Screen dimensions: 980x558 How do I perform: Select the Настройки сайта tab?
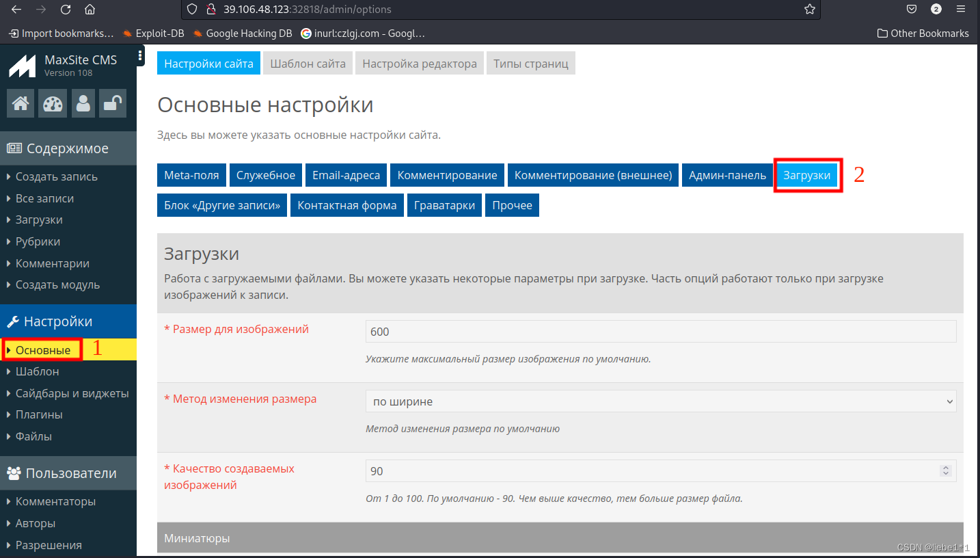pyautogui.click(x=208, y=64)
